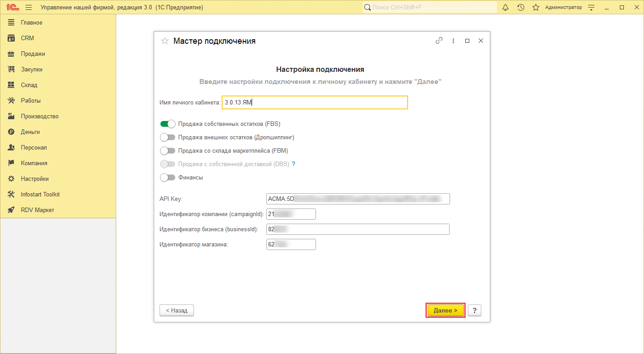Click the Компания flag icon
Image resolution: width=644 pixels, height=354 pixels.
(12, 163)
